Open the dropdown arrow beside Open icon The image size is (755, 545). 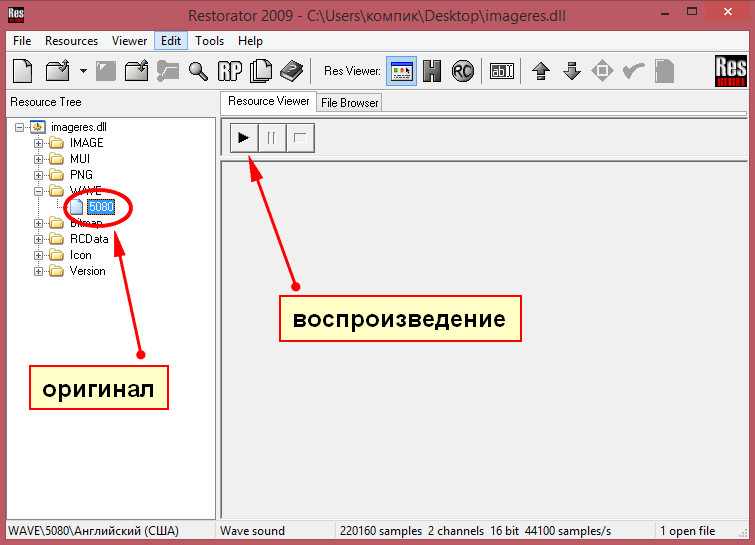click(x=83, y=71)
